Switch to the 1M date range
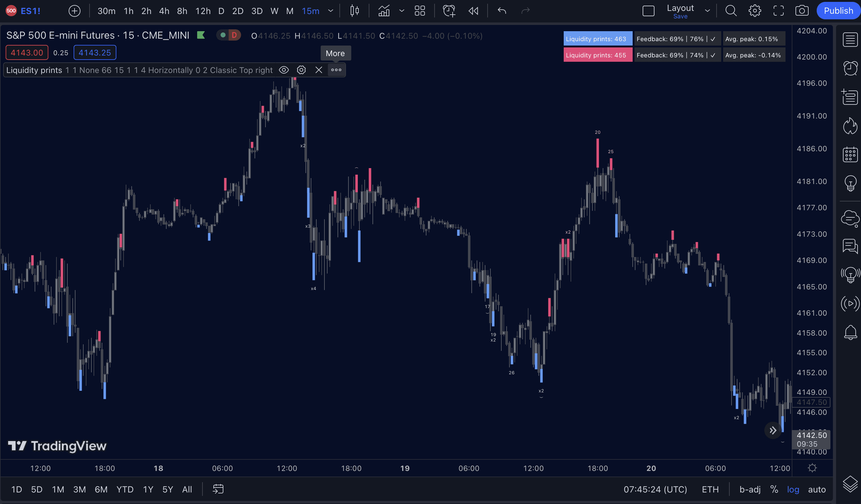This screenshot has width=861, height=504. tap(58, 489)
